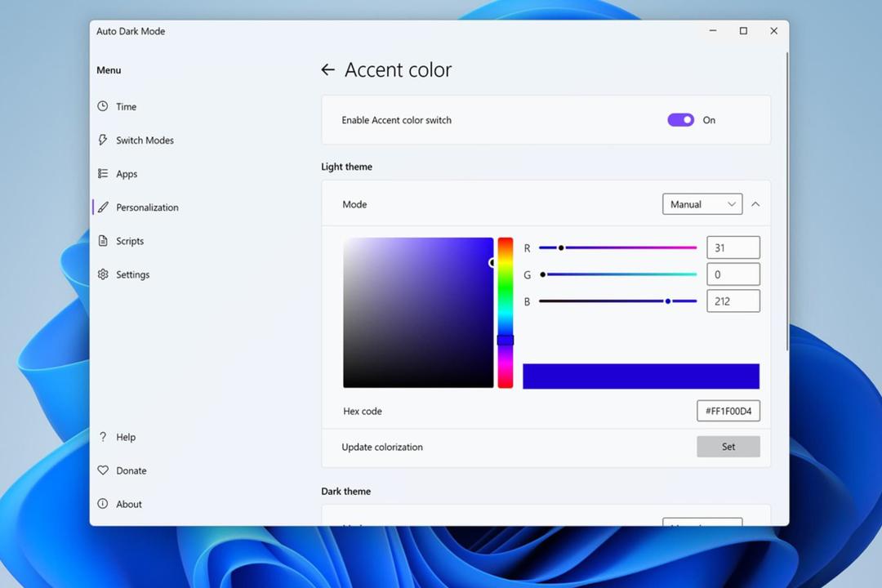Click the 'Dark theme' heading text

(x=346, y=491)
